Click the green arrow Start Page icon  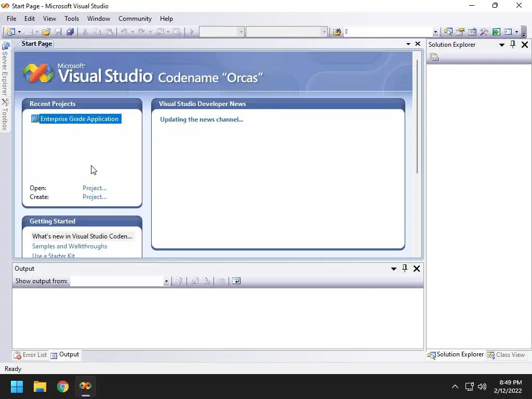[496, 32]
